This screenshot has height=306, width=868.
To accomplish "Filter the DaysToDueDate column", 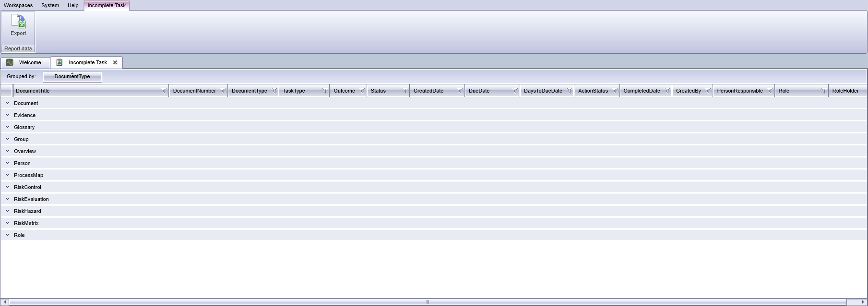I will click(569, 91).
